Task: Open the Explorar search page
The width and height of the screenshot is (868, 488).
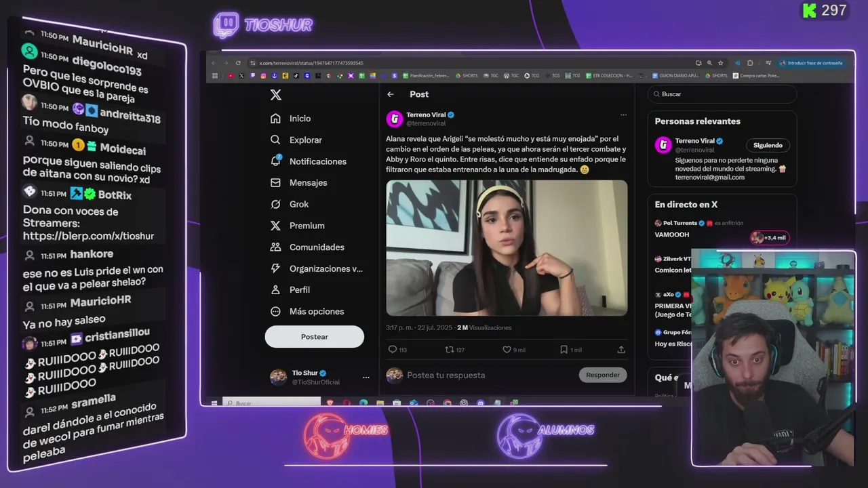Action: point(296,140)
